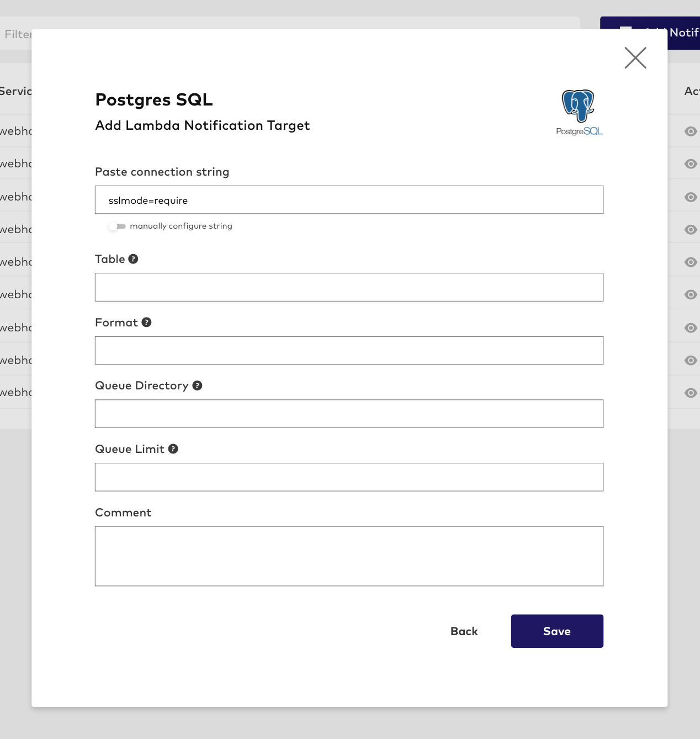The image size is (700, 739).
Task: Toggle visibility on the fifth webhook row
Action: coord(691,262)
